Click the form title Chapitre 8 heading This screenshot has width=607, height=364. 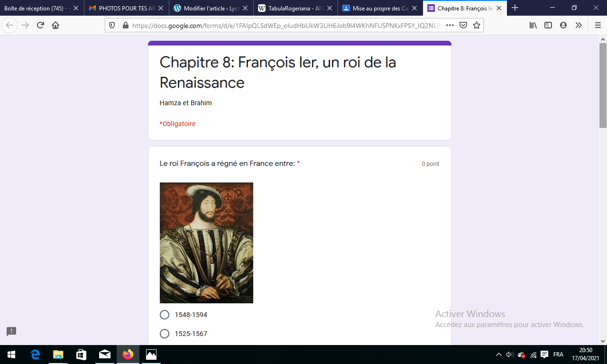point(278,72)
